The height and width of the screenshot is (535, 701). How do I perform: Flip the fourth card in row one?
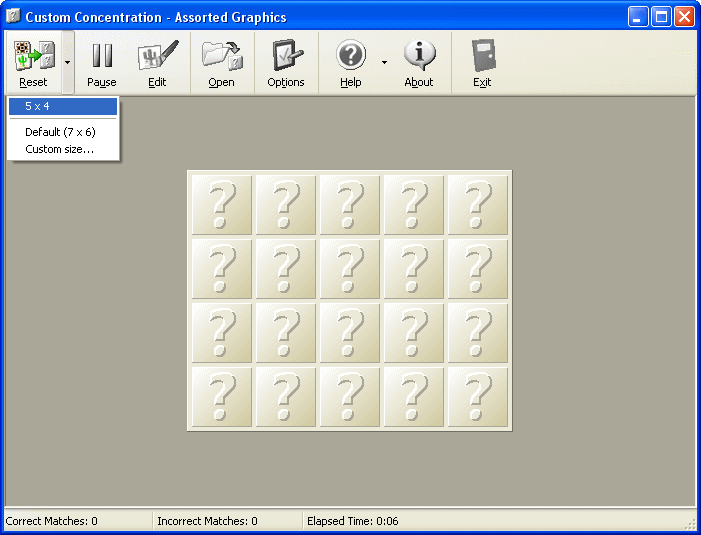414,205
